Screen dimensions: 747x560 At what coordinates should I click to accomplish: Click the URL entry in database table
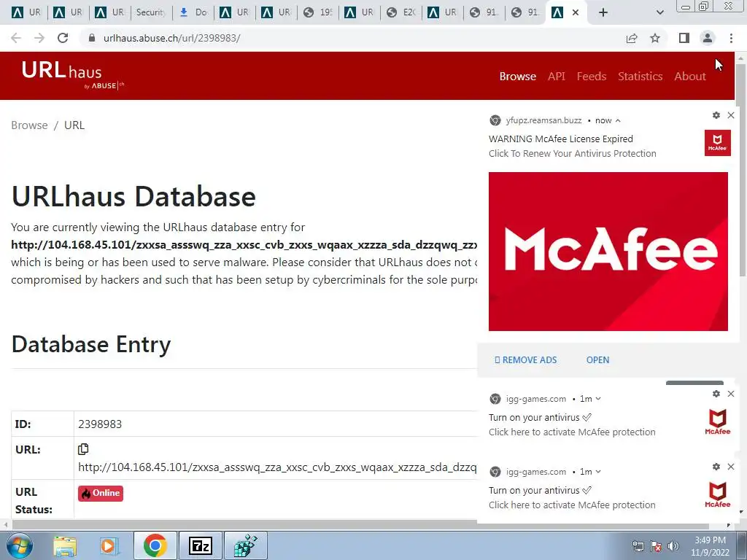tap(277, 467)
